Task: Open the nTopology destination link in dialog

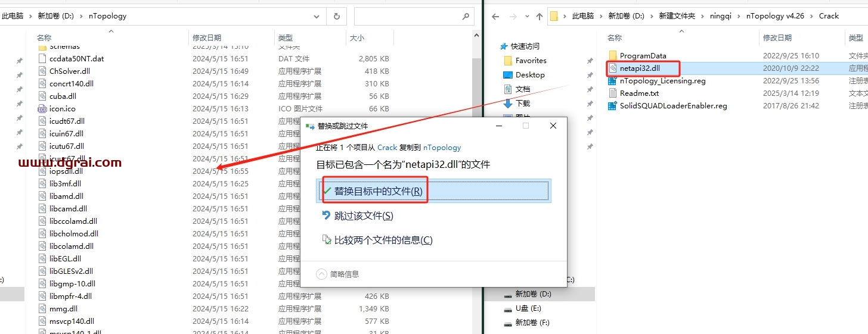Action: click(442, 147)
